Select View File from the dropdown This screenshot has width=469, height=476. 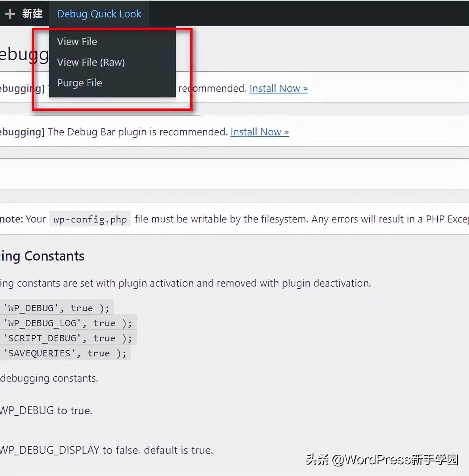(77, 42)
